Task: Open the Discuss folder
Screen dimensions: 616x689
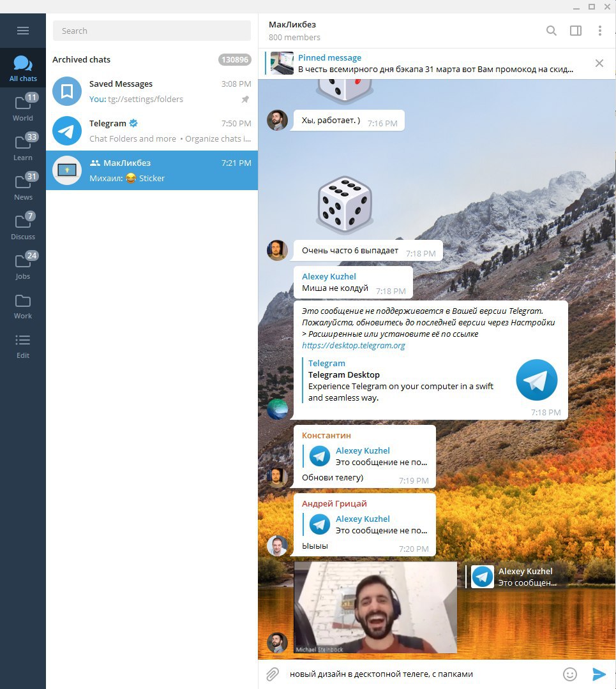Action: 23,226
